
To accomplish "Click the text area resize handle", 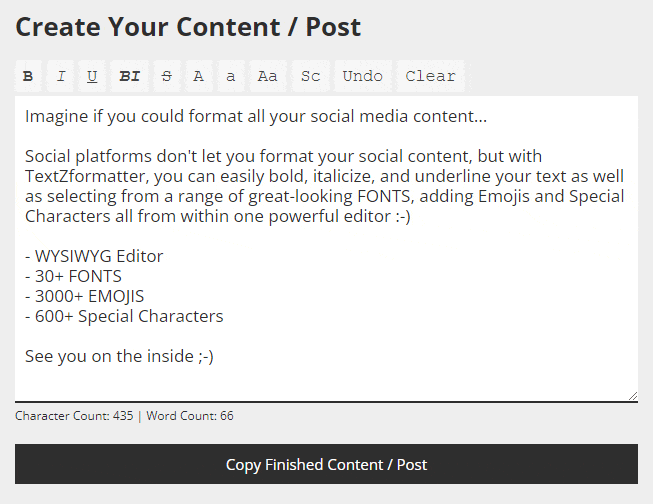I will pos(632,396).
